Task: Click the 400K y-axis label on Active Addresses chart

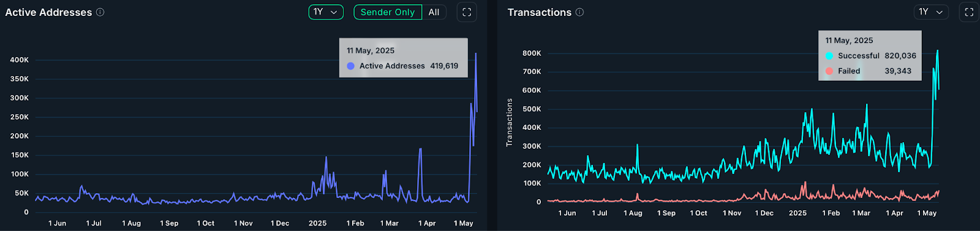Action: 20,60
